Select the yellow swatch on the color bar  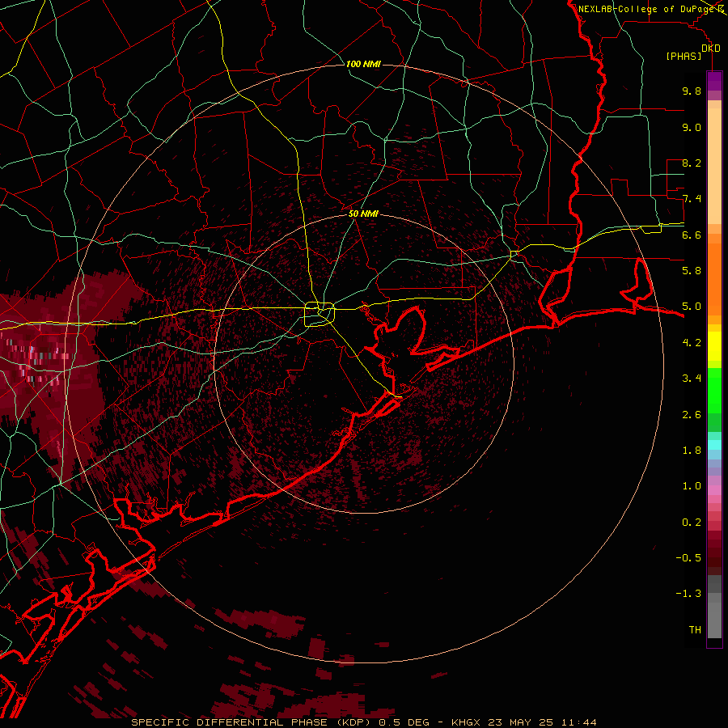(714, 346)
